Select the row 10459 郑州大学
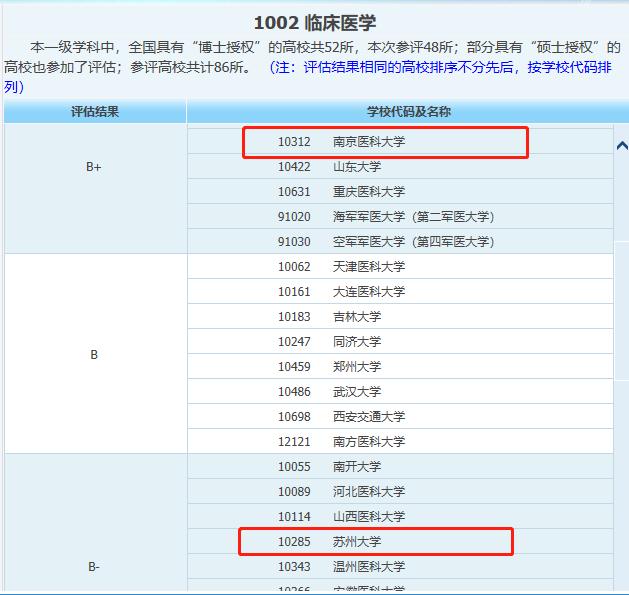 coord(400,366)
